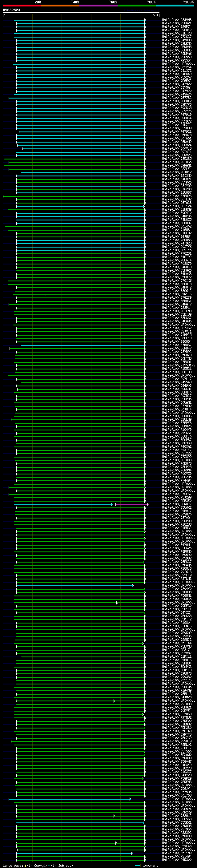197x868 pixels.
Task: Click the red 20% identity legend segment
Action: (x=22, y=6)
